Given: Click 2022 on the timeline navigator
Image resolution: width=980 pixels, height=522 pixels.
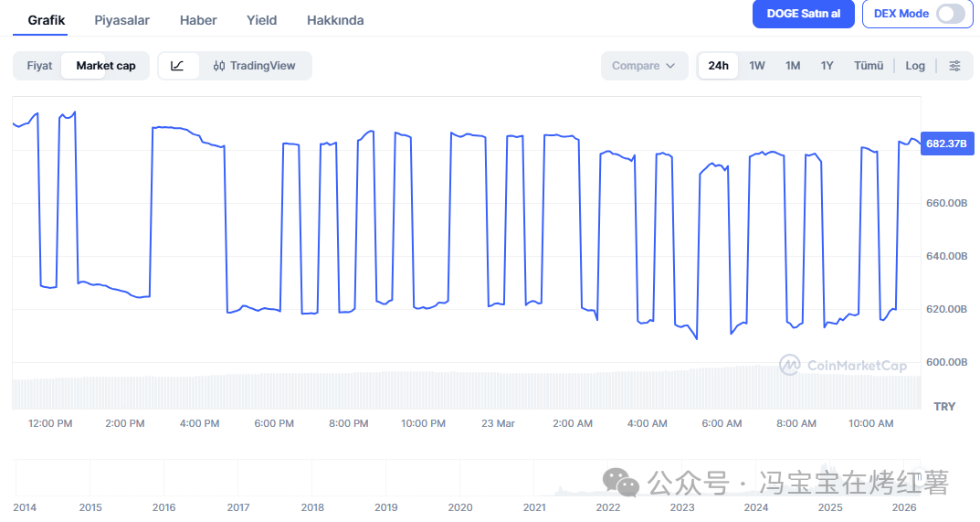Looking at the screenshot, I should (x=608, y=507).
